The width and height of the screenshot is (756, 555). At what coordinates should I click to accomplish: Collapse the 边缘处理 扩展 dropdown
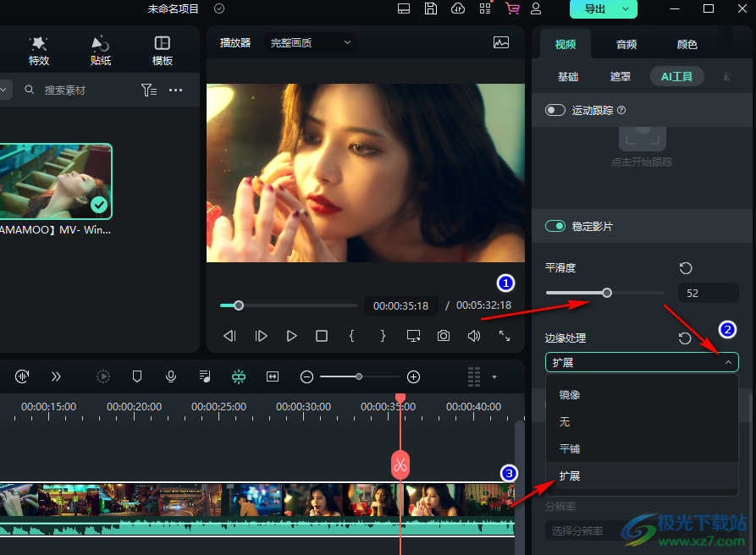(642, 362)
